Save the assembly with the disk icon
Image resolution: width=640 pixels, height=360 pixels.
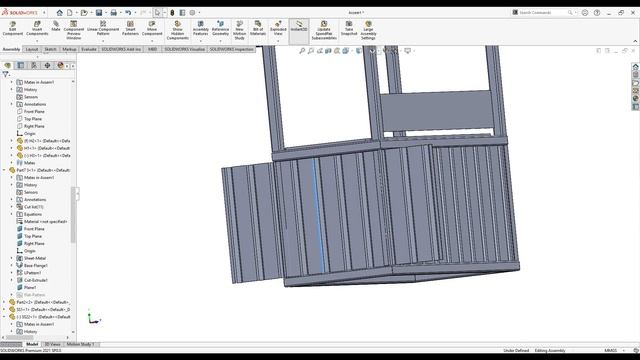[x=99, y=13]
